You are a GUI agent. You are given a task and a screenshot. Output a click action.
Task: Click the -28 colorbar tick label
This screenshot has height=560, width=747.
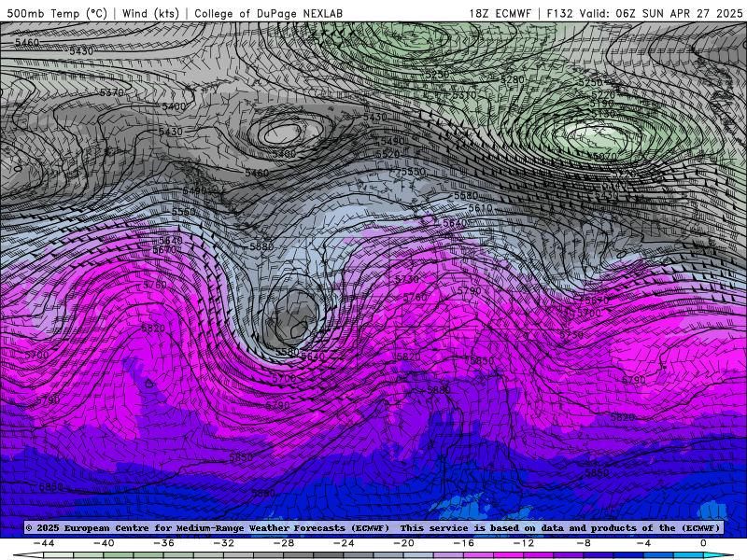pyautogui.click(x=284, y=543)
